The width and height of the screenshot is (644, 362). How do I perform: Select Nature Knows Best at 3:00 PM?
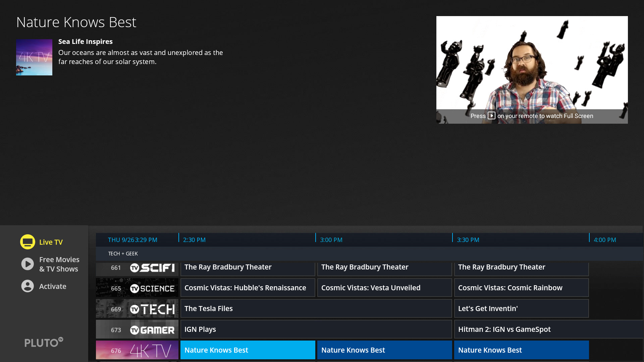pos(385,350)
